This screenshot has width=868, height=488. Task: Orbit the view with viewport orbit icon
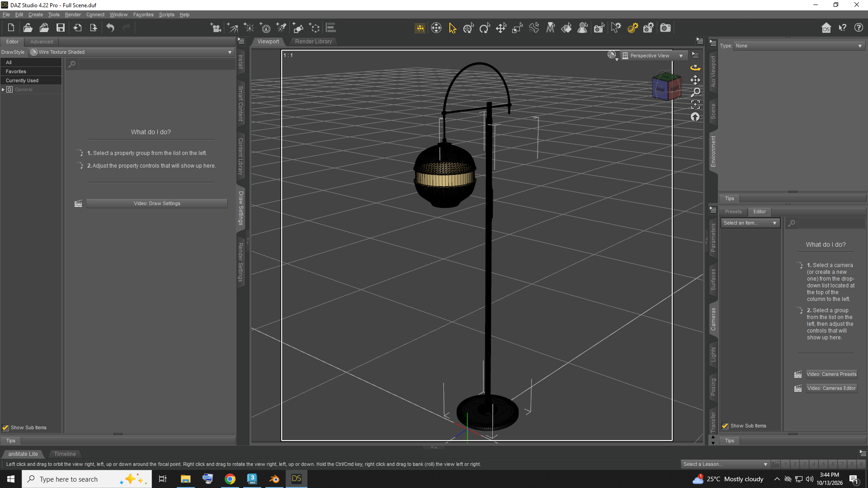(x=695, y=68)
